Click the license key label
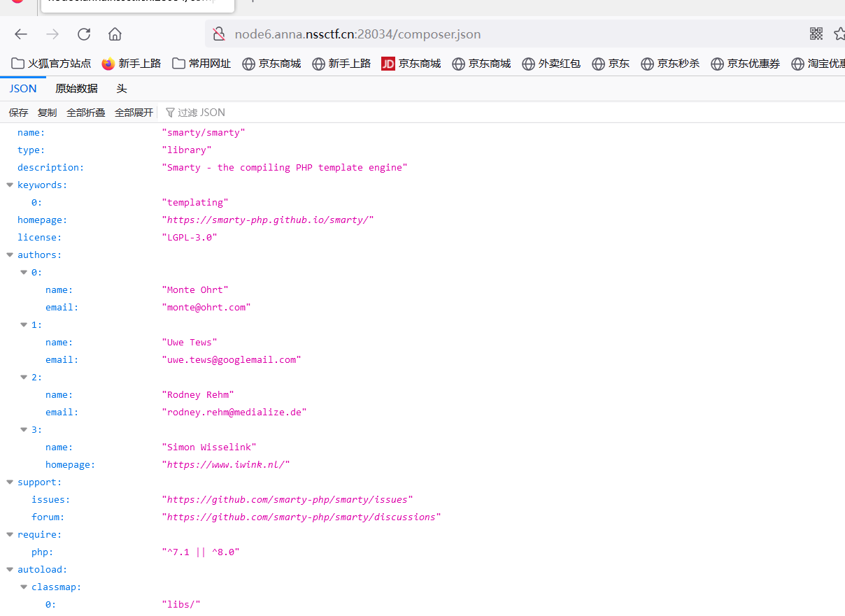Viewport: 845px width, 616px height. click(39, 238)
